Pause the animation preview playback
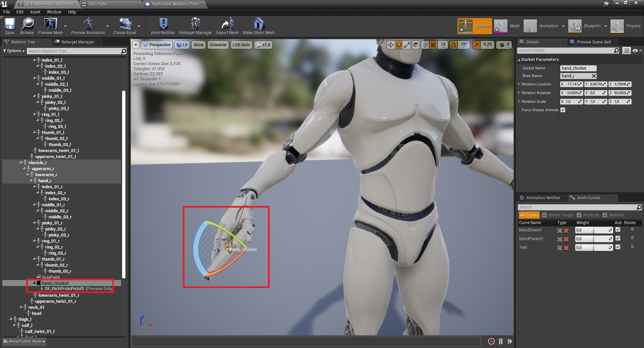Image resolution: width=644 pixels, height=348 pixels. pyautogui.click(x=500, y=341)
